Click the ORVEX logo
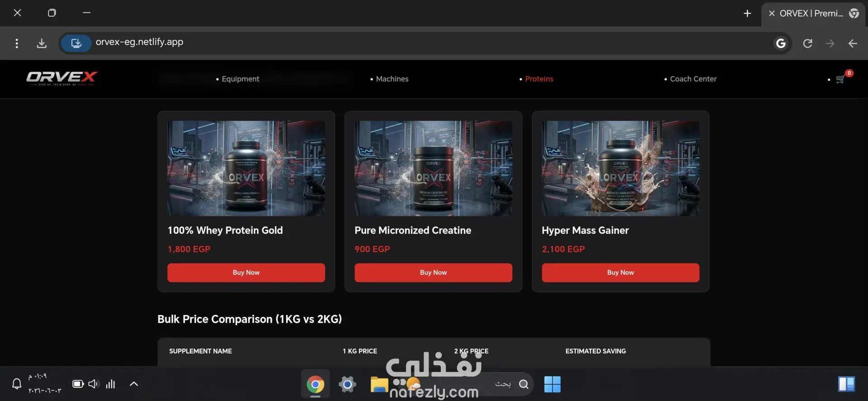 (x=62, y=78)
